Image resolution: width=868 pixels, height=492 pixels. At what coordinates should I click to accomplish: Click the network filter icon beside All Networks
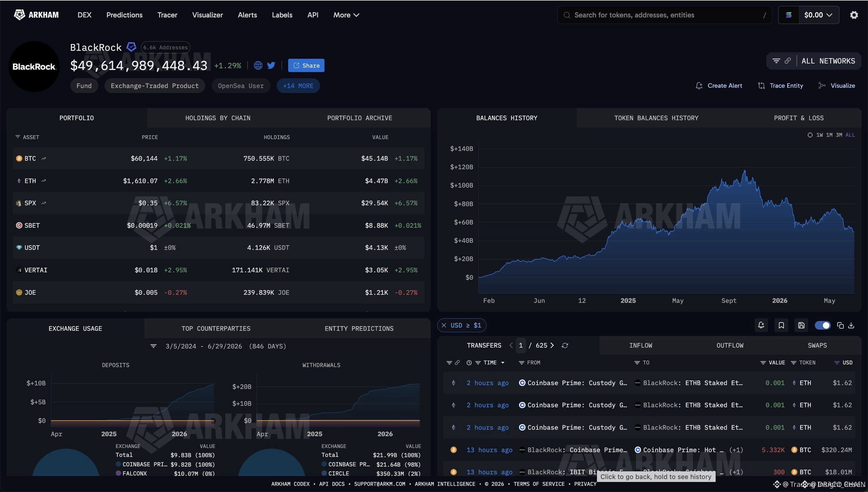[x=776, y=61]
